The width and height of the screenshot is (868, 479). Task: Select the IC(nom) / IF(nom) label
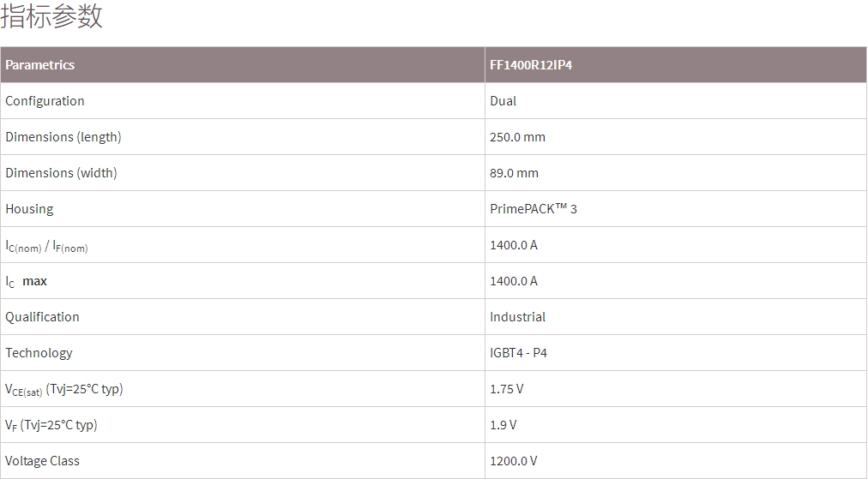click(46, 246)
